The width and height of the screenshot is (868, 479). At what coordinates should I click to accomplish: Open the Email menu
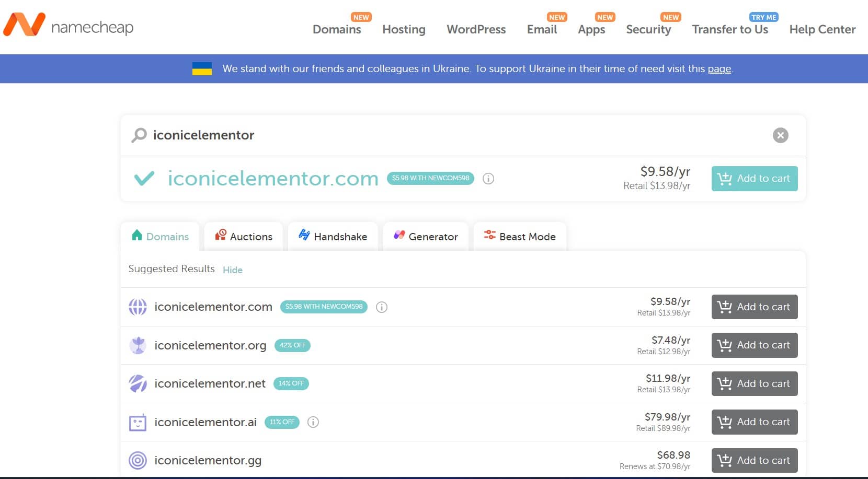(x=542, y=29)
